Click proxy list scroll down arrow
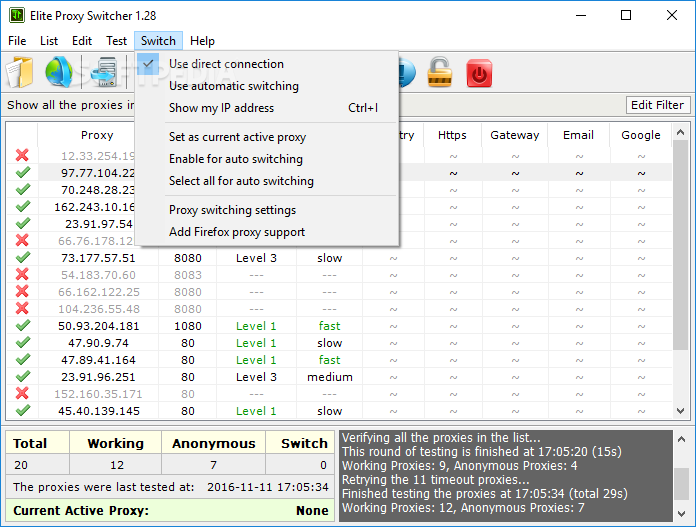 pyautogui.click(x=680, y=411)
